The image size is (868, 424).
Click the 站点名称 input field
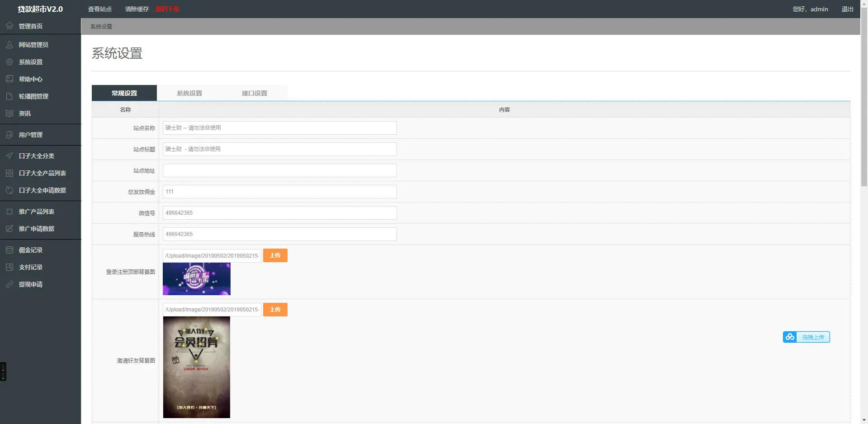click(x=280, y=128)
